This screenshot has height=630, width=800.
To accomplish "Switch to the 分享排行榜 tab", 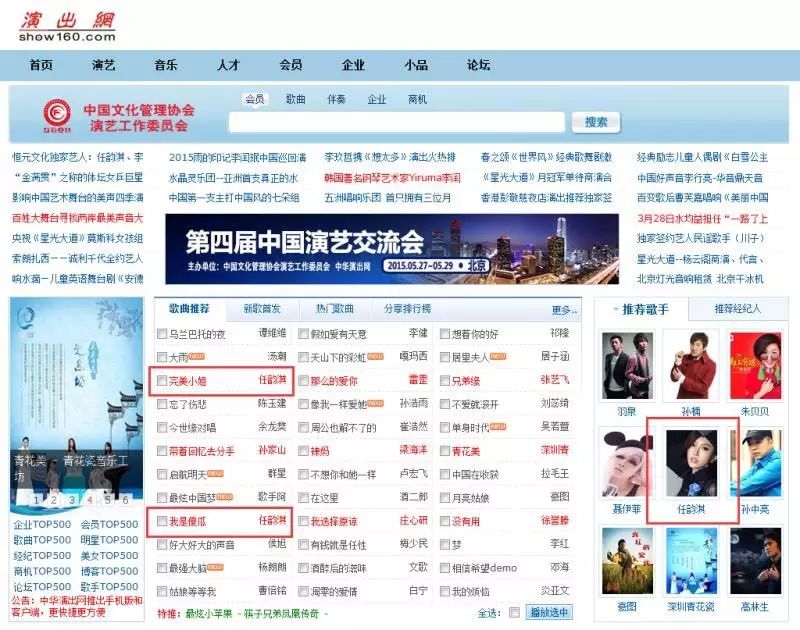I will (407, 309).
